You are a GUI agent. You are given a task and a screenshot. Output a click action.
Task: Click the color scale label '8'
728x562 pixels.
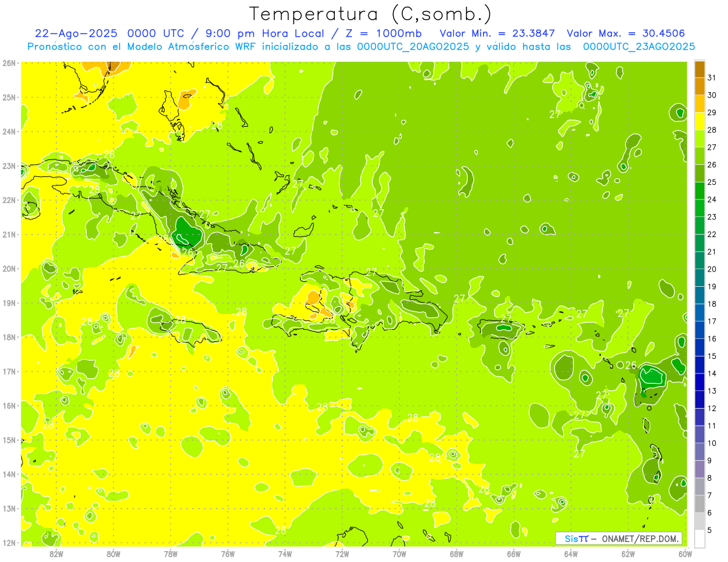(710, 478)
